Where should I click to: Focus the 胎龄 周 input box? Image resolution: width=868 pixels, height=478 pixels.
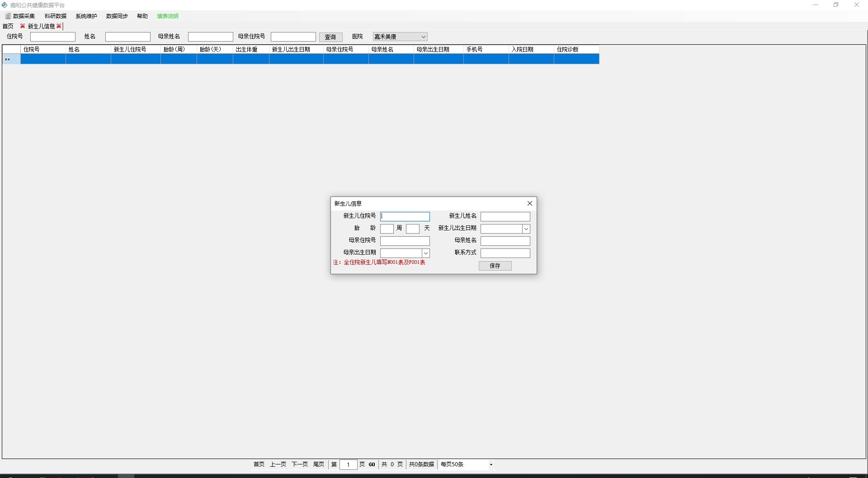coord(387,229)
